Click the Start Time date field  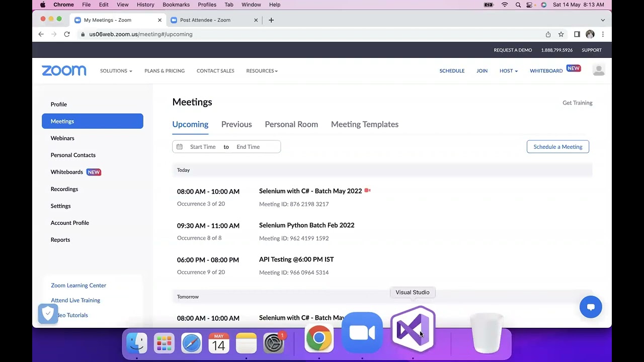(x=203, y=147)
